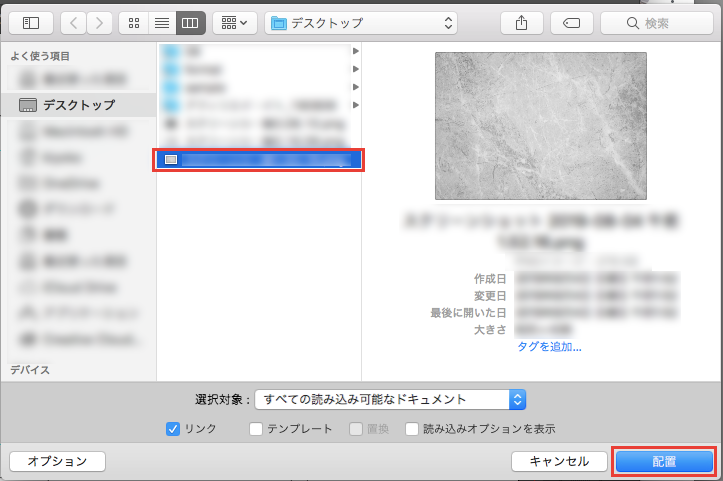Image resolution: width=723 pixels, height=481 pixels.
Task: Enable the テンプレート checkbox
Action: (x=256, y=429)
